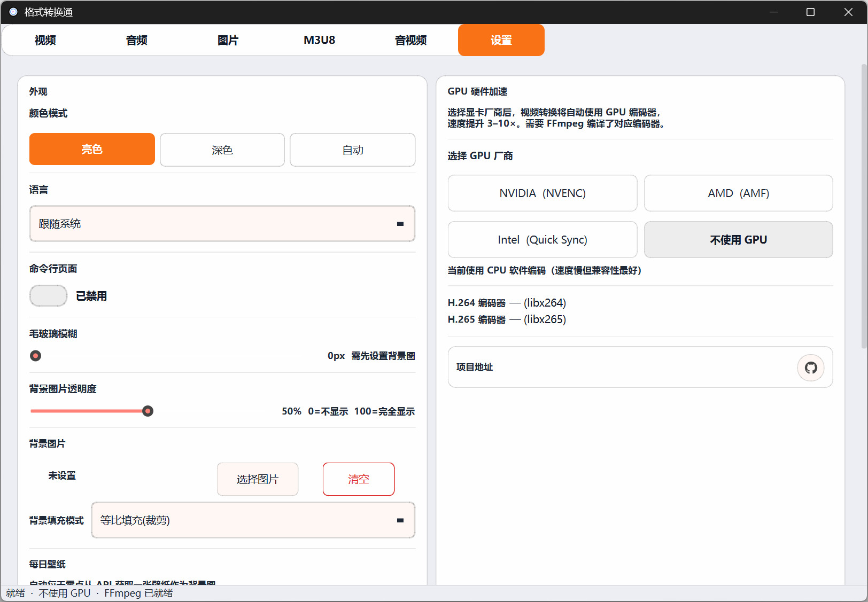Click status bar text FFmpeg 已就绪
This screenshot has height=602, width=868.
(138, 593)
